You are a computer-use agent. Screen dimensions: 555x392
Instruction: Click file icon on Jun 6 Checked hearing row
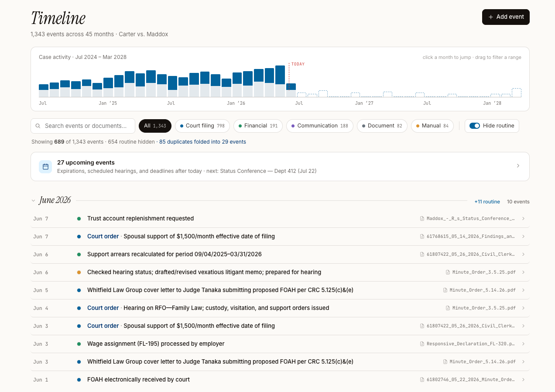click(448, 272)
